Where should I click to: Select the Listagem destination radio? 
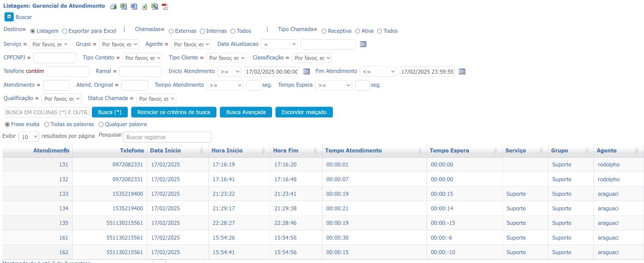pyautogui.click(x=33, y=31)
